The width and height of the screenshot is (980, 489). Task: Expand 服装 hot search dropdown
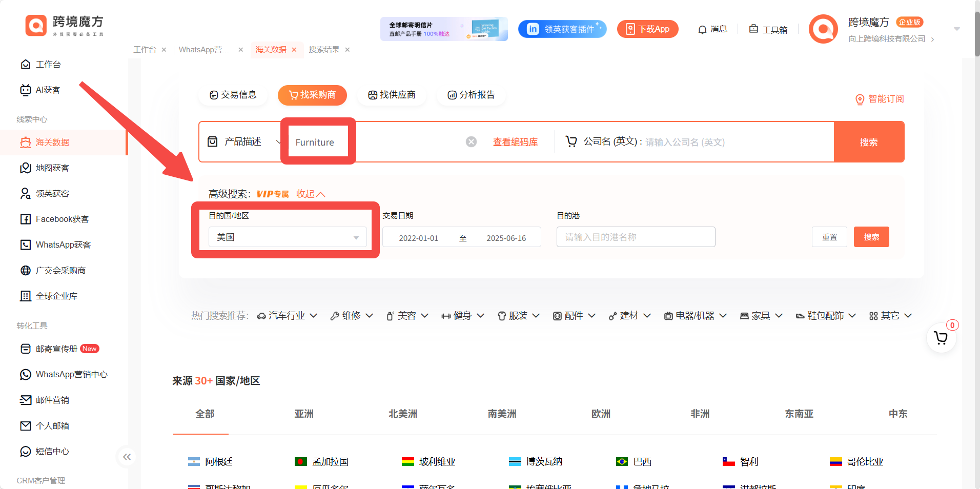519,316
